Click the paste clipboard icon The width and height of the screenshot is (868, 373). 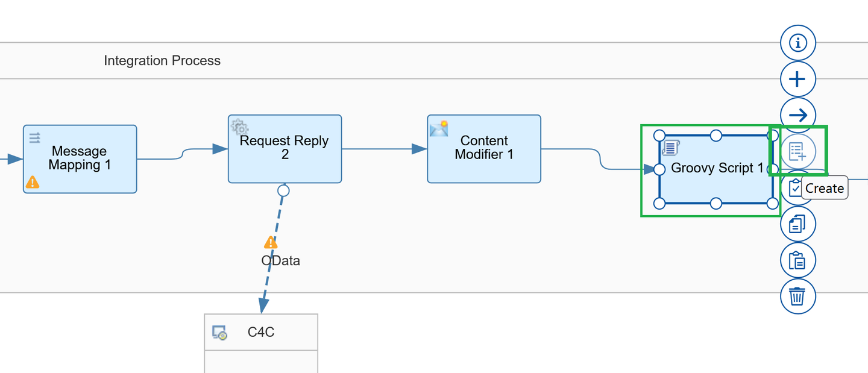pyautogui.click(x=797, y=260)
